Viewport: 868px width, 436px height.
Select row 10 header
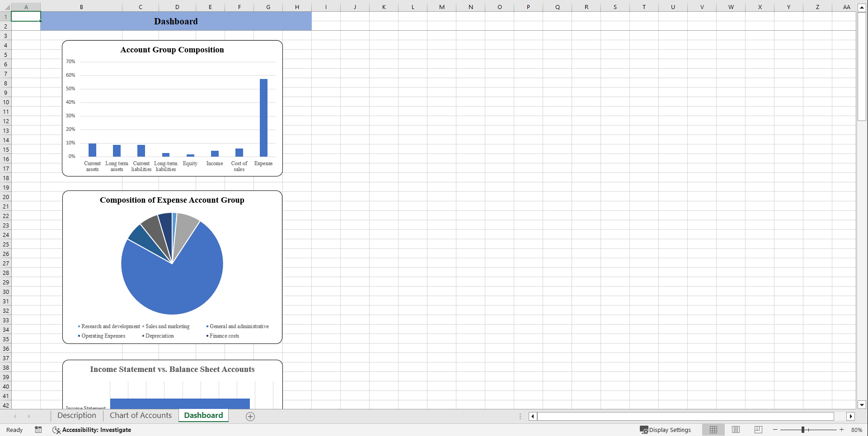(6, 102)
